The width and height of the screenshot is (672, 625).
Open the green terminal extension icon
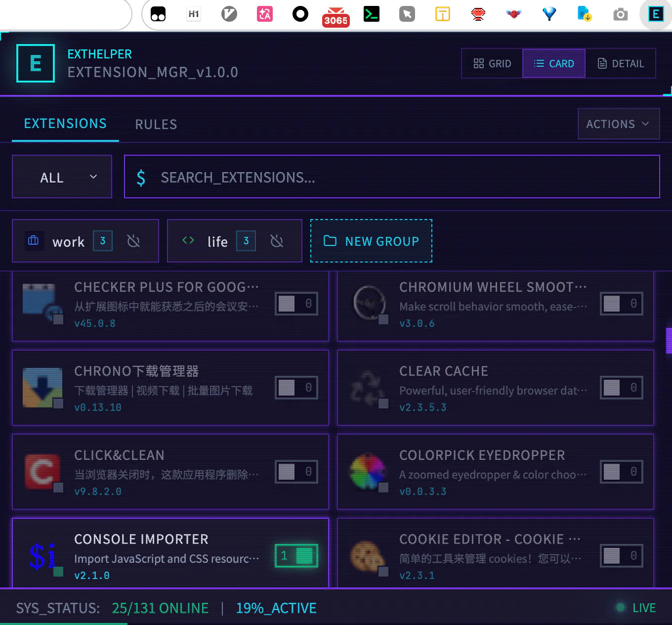372,14
